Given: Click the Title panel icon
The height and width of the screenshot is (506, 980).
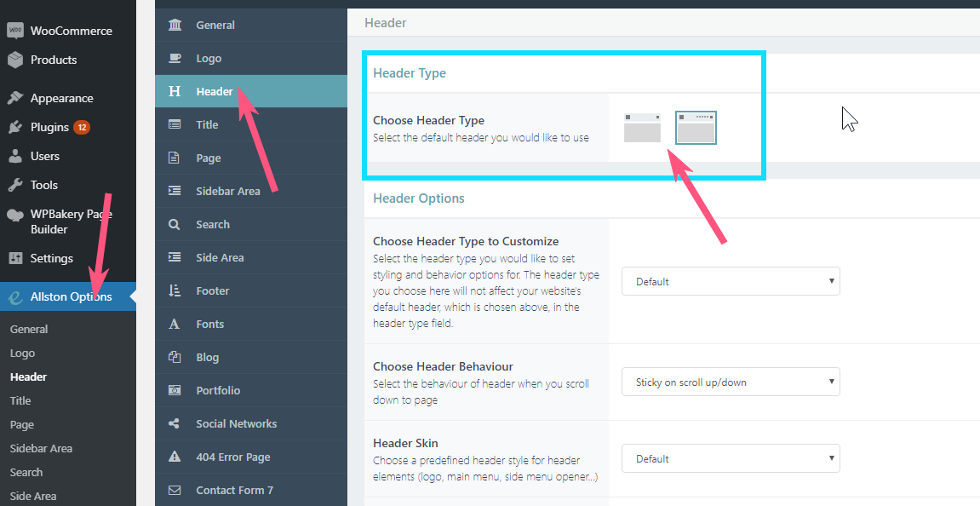Looking at the screenshot, I should click(x=175, y=124).
